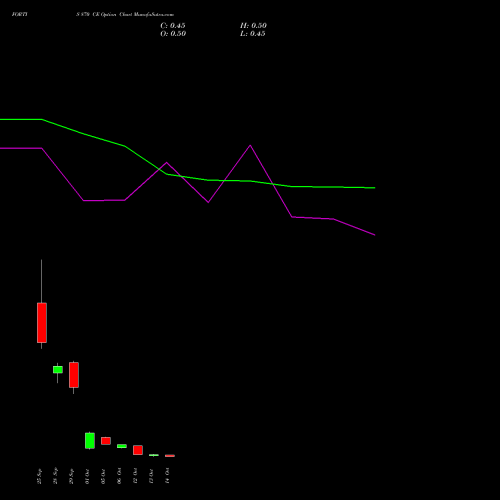Select the 12 Oct date label
This screenshot has width=500, height=500.
136,476
